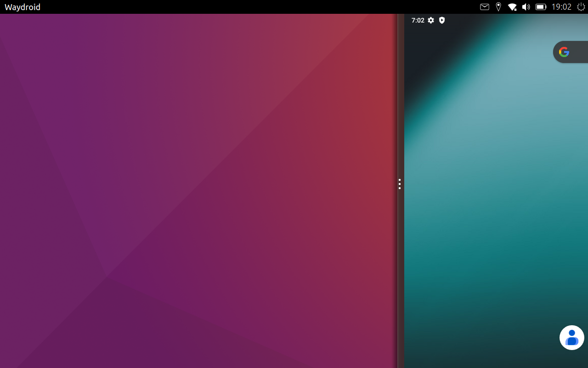The image size is (588, 368).
Task: Open the Contacts app icon
Action: point(572,338)
